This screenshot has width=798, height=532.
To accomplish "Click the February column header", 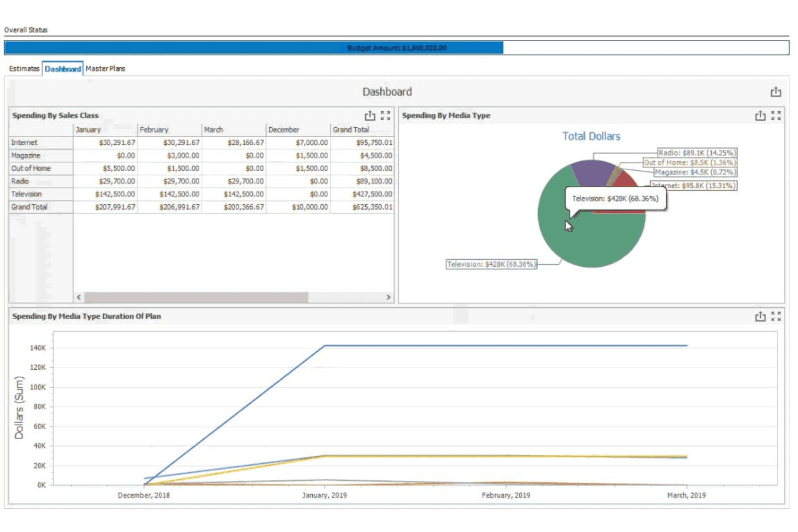I will 169,130.
